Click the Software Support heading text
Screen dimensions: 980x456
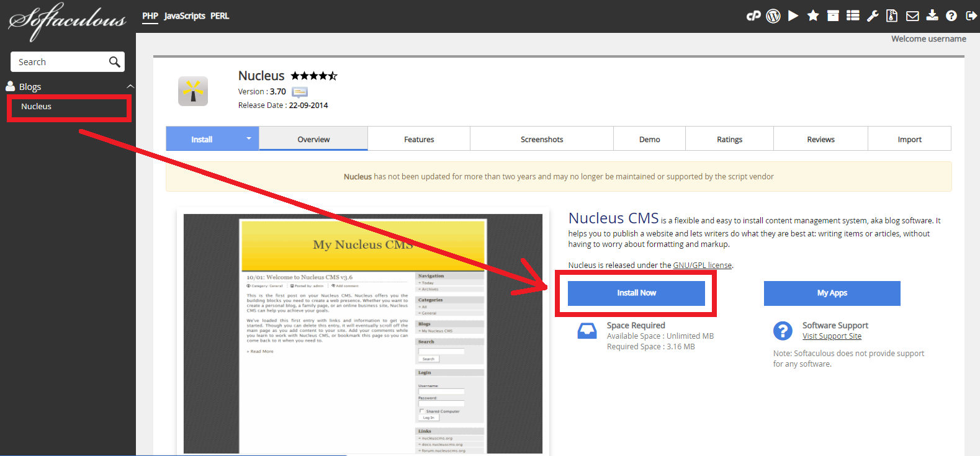pos(835,325)
